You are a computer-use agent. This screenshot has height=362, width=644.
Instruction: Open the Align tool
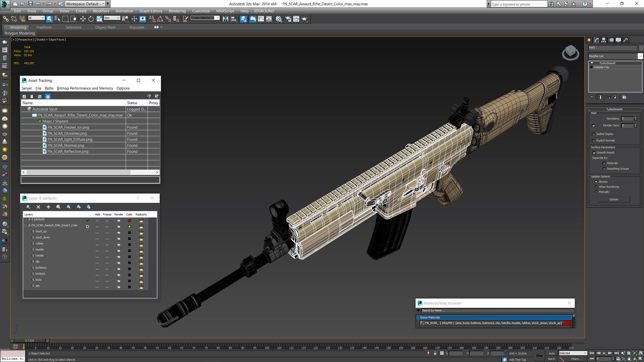point(234,19)
